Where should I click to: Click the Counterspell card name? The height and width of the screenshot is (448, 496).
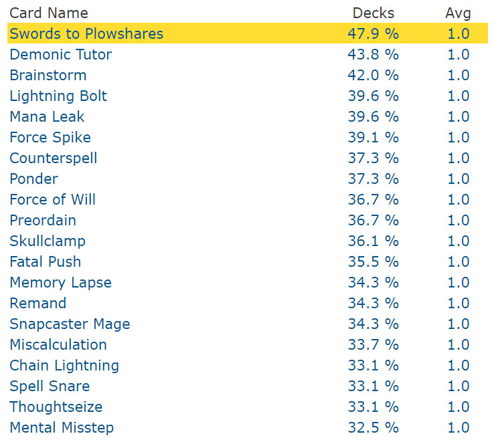pos(54,158)
